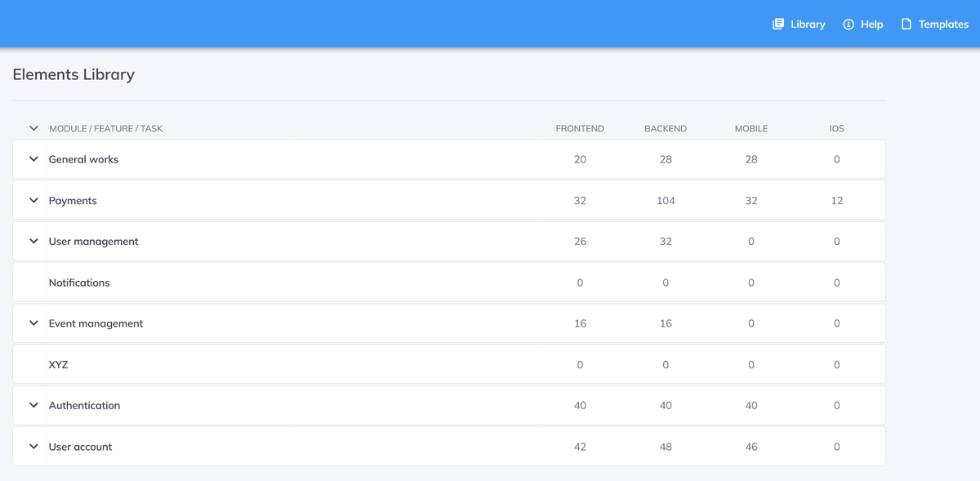
Task: Open the Library menu item
Action: point(799,24)
